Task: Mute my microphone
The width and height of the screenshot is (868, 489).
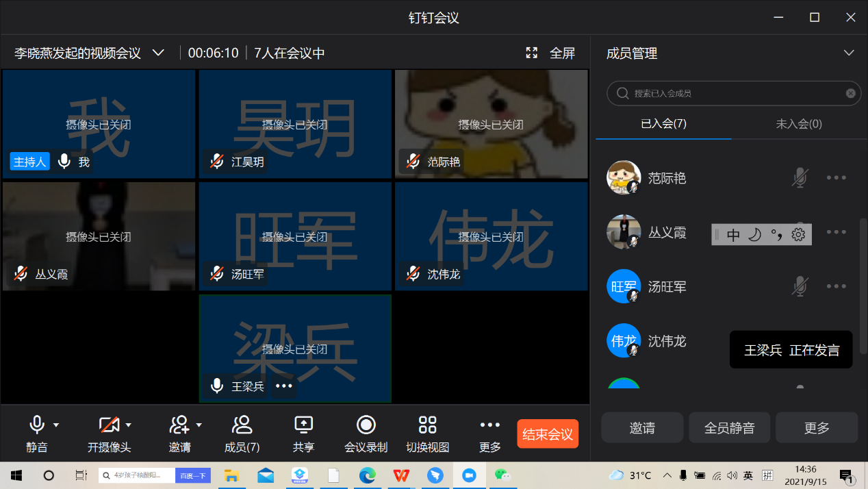Action: click(x=37, y=425)
